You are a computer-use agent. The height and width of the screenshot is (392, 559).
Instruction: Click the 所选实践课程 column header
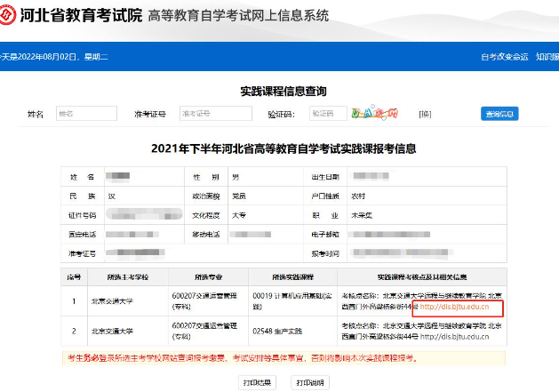[x=292, y=277]
